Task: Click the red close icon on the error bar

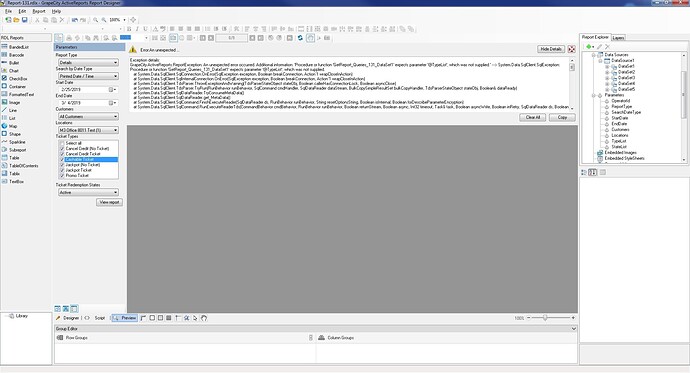Action: click(572, 49)
